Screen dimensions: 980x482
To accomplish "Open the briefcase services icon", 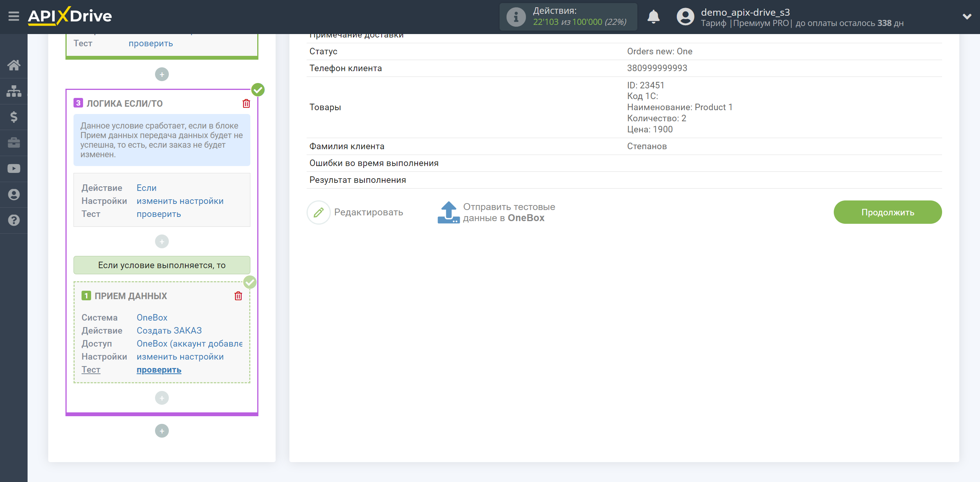I will (14, 143).
